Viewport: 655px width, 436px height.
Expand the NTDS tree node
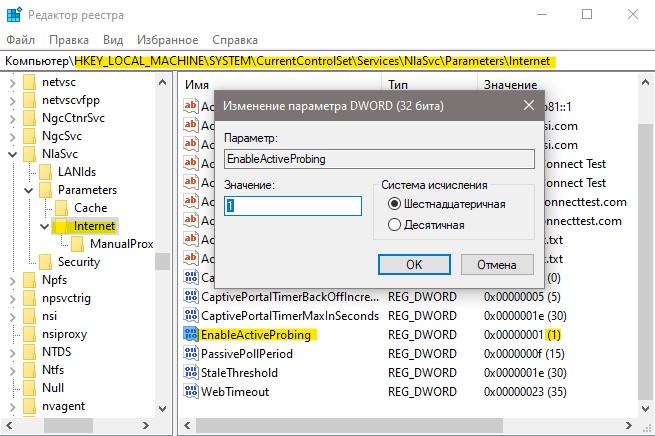click(13, 352)
